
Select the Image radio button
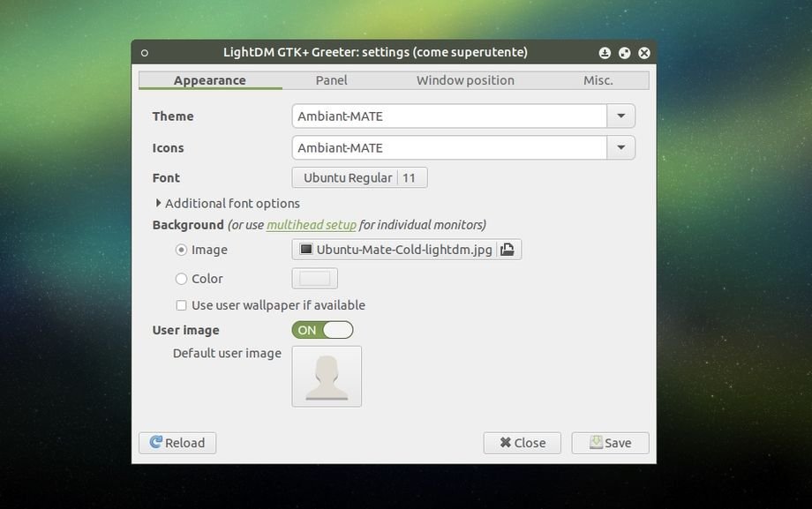182,251
